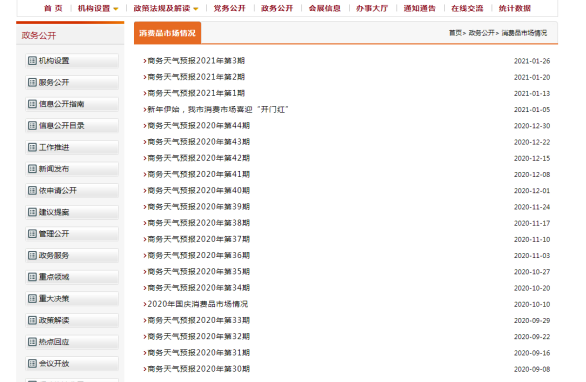
Task: Open article 商务天气预报2020年第44期
Action: pyautogui.click(x=198, y=126)
